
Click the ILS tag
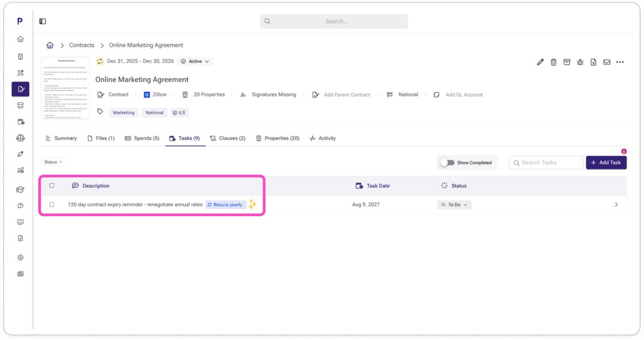tap(179, 113)
